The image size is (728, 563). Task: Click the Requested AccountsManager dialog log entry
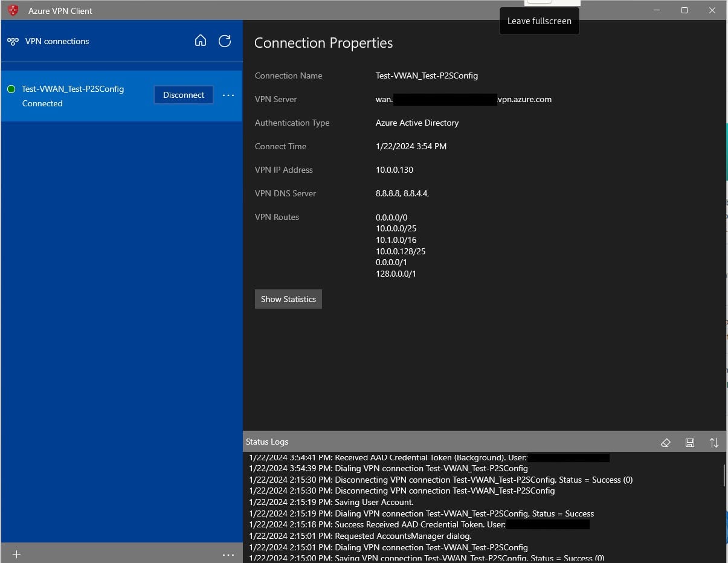[x=359, y=536]
